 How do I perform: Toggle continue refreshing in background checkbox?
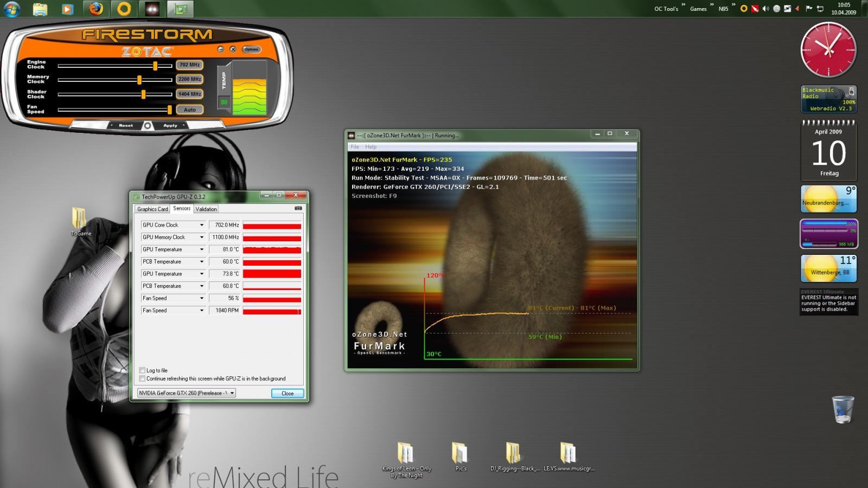click(142, 378)
